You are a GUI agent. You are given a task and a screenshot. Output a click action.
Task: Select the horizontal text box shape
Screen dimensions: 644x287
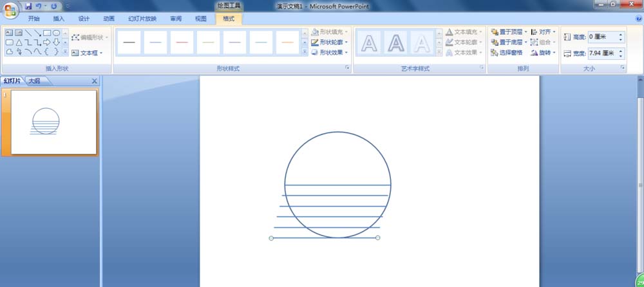(9, 33)
